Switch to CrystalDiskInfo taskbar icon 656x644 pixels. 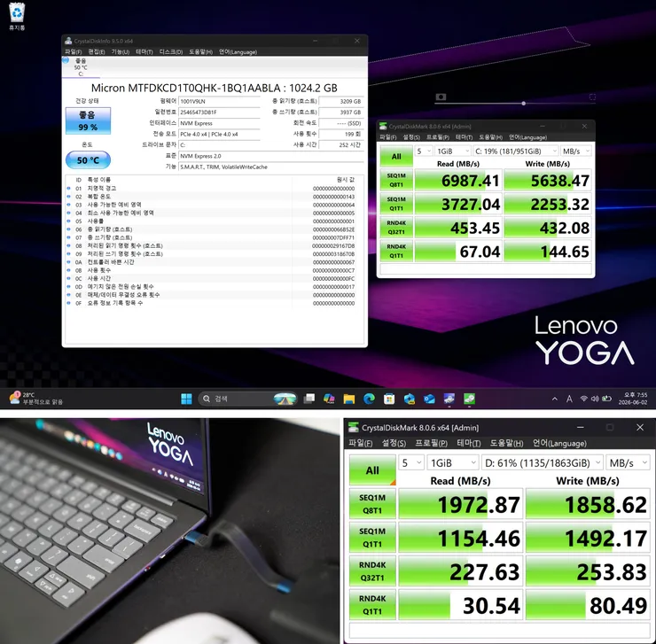449,399
